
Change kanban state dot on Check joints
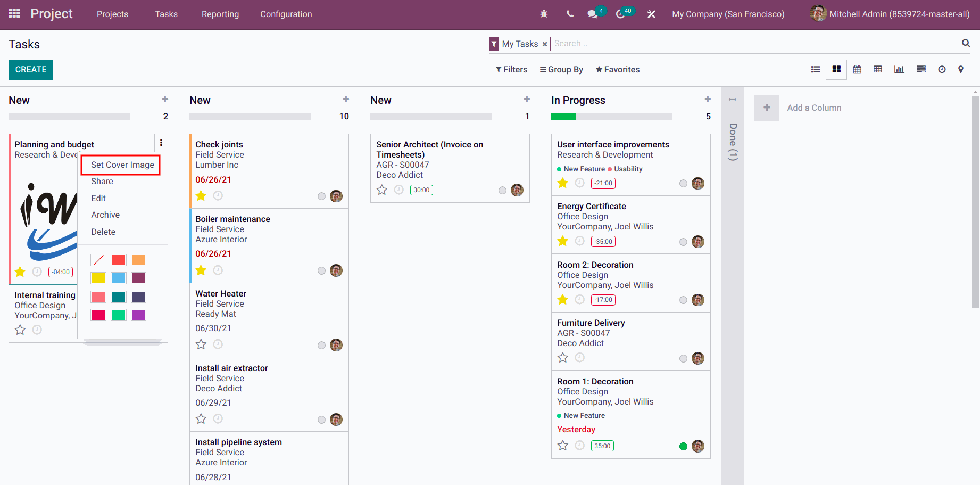[321, 196]
